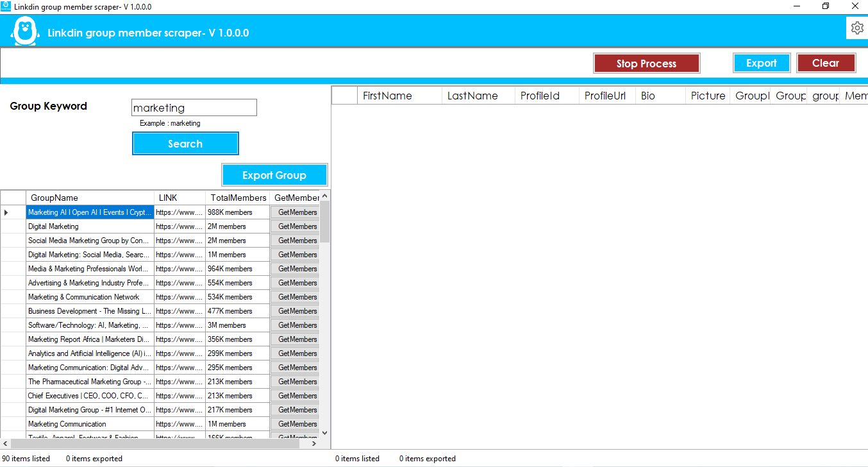Click the group list horizontal scroll right arrow
Viewport: 868px width, 467px height.
(x=314, y=443)
